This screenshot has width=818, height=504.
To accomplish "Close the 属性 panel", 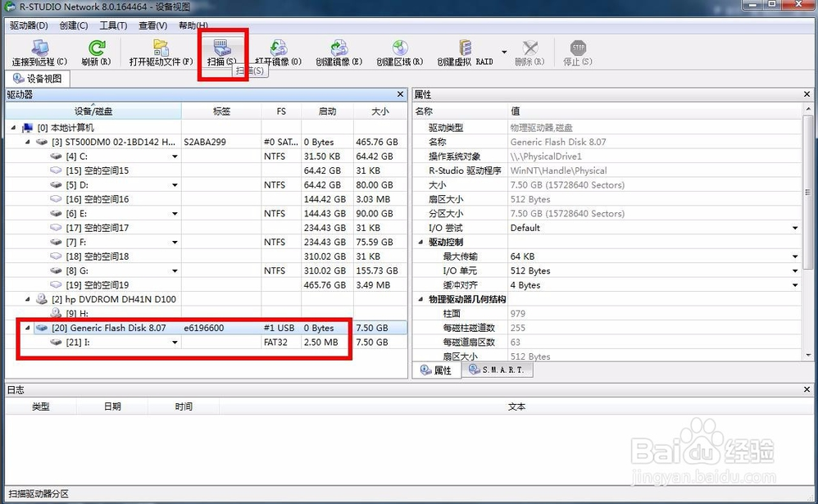I will coord(807,94).
